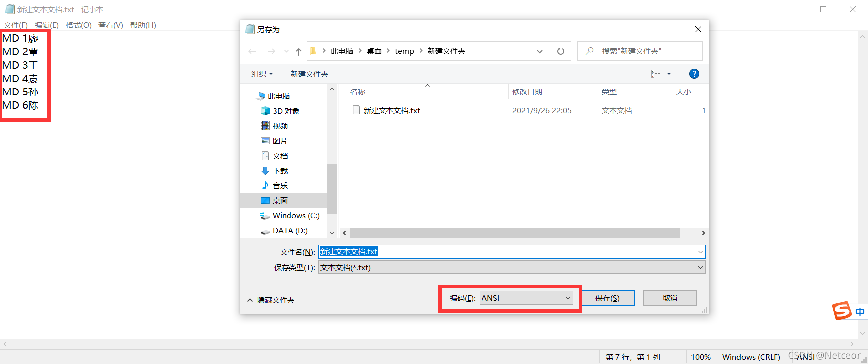Open 帮助(H) menu in Notepad

pyautogui.click(x=143, y=25)
